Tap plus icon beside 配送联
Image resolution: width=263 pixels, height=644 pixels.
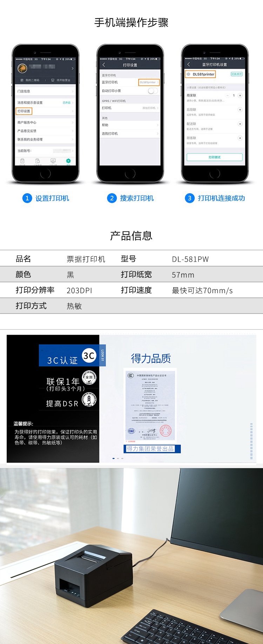tap(240, 124)
